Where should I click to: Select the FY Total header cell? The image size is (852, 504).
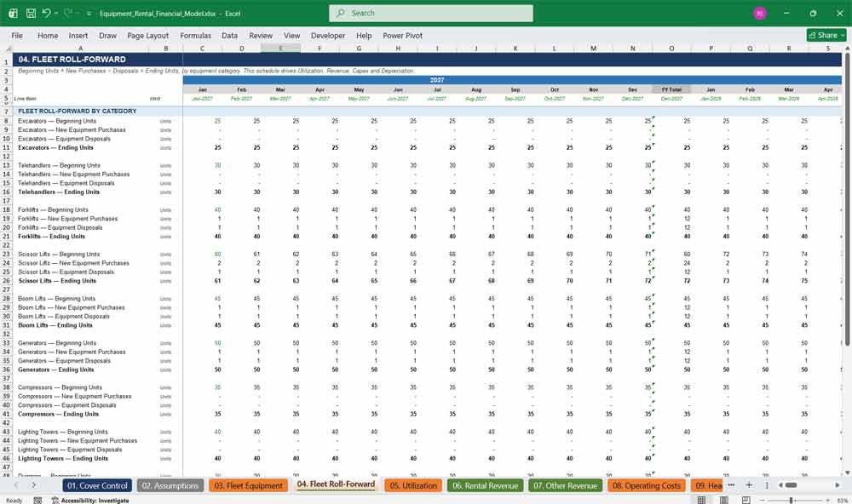(671, 89)
